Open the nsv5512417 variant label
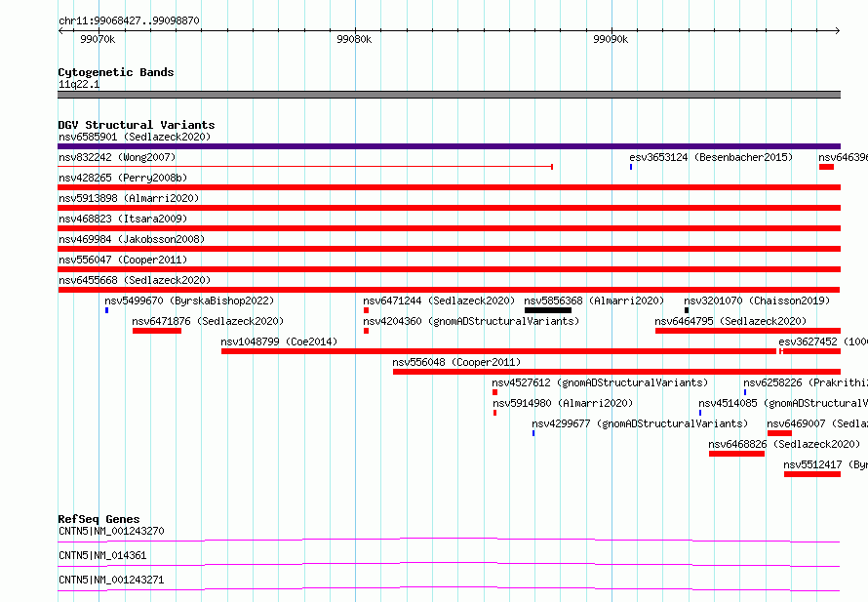 click(x=825, y=464)
